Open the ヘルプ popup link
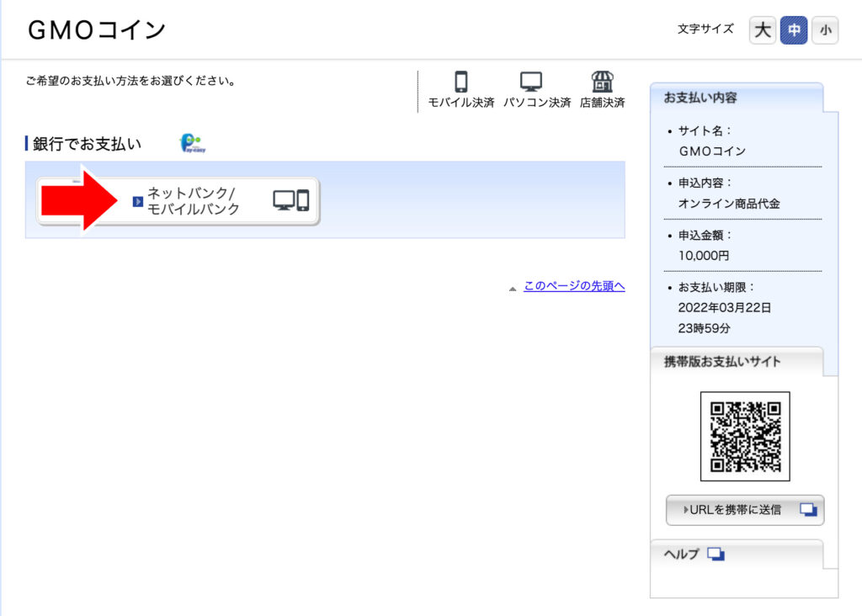 [x=694, y=554]
